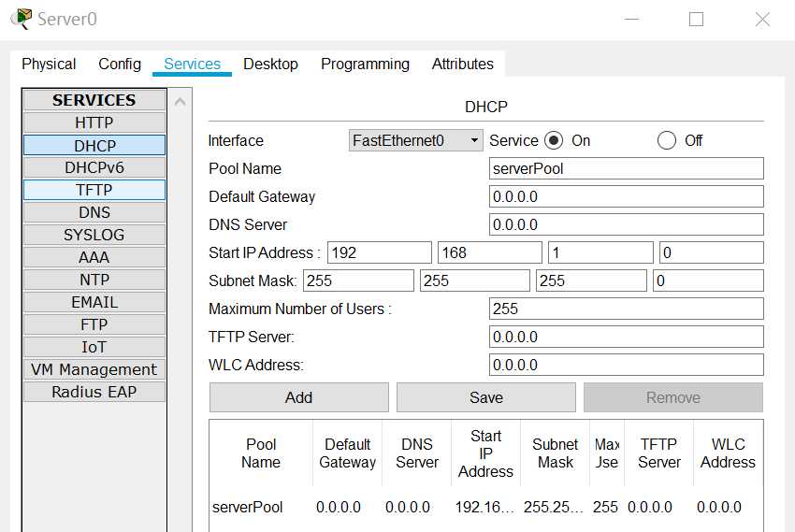
Task: Open the IoT service
Action: point(94,347)
